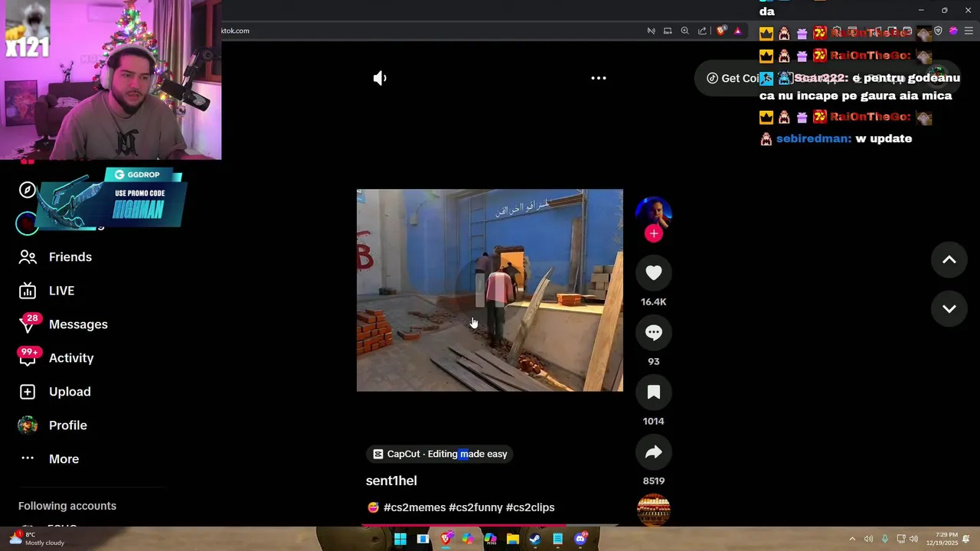
Task: Open Brave Rewards triangle icon
Action: 738,31
